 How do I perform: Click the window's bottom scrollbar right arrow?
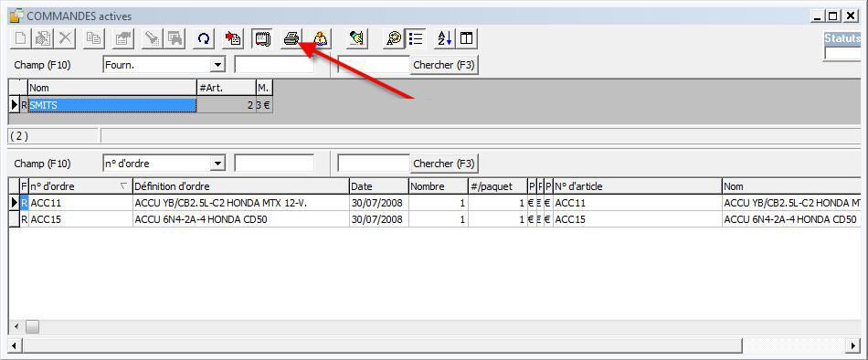(853, 345)
